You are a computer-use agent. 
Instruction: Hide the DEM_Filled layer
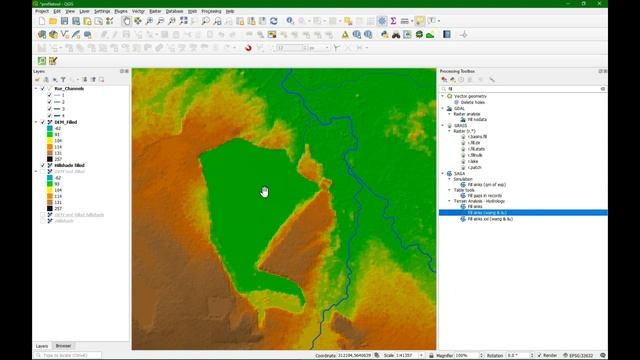point(43,122)
